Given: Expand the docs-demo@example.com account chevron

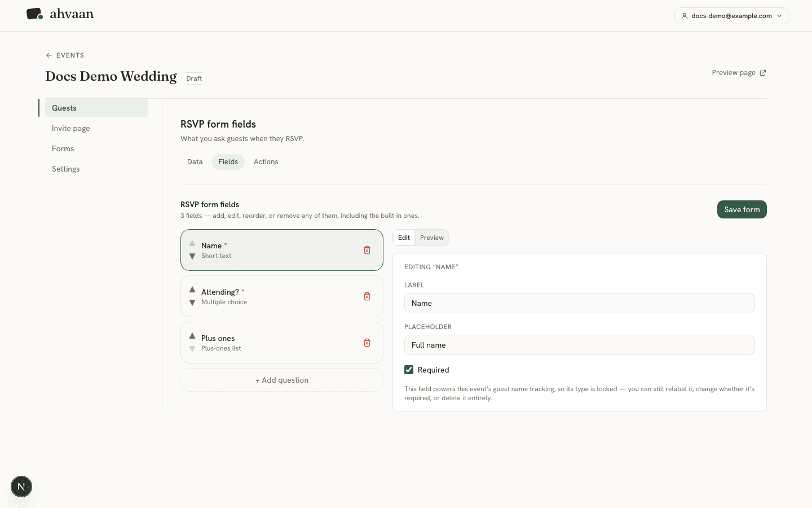Looking at the screenshot, I should pos(779,16).
